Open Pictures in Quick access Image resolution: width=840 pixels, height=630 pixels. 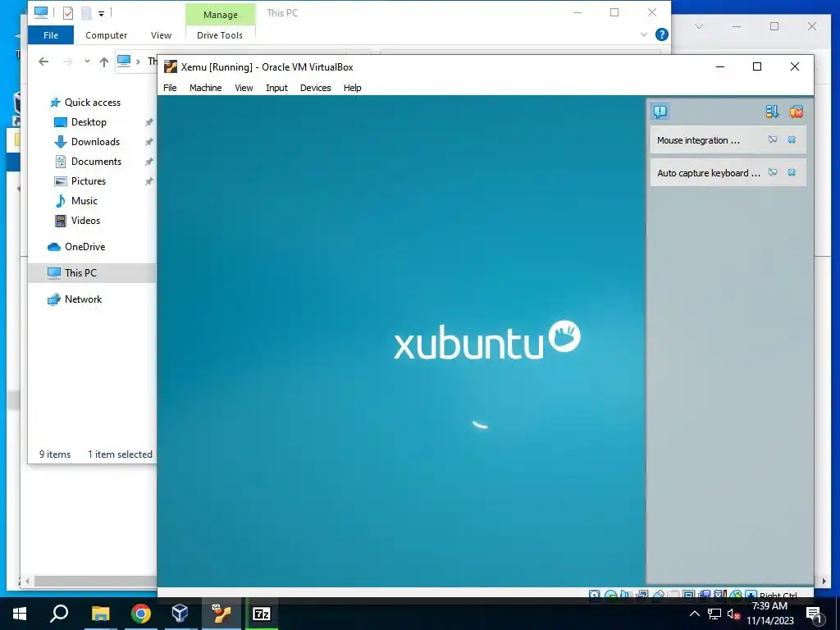point(88,181)
